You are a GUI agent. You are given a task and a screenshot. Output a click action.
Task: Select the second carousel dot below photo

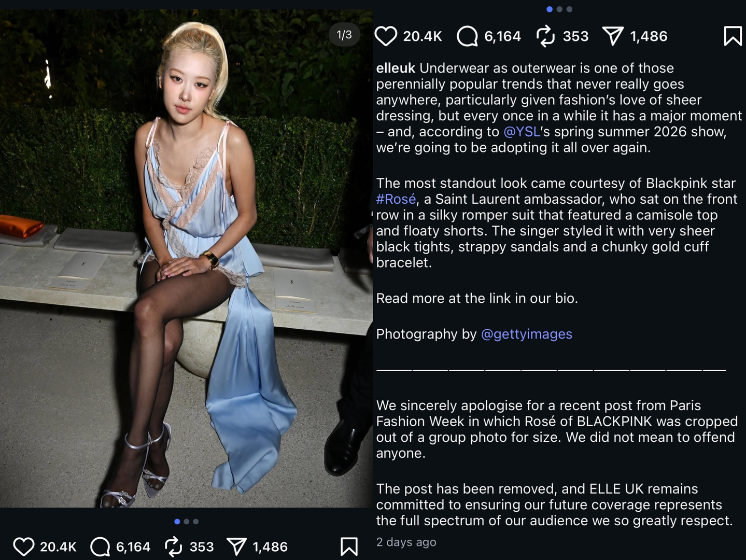pos(187,522)
